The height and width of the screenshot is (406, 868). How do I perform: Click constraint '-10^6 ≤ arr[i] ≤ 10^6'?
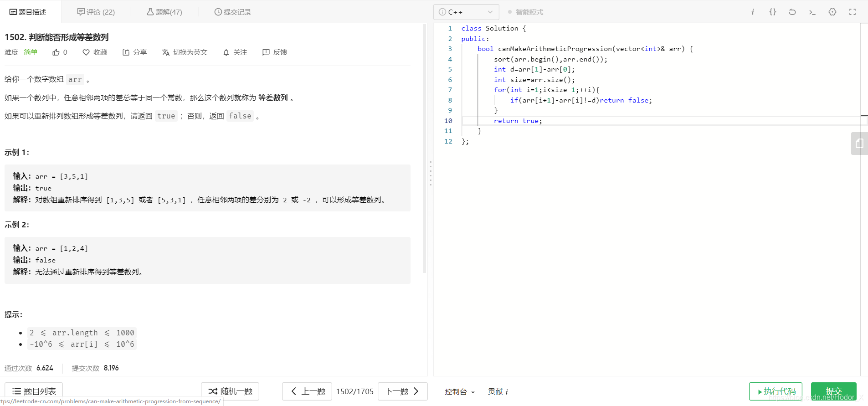(x=82, y=344)
